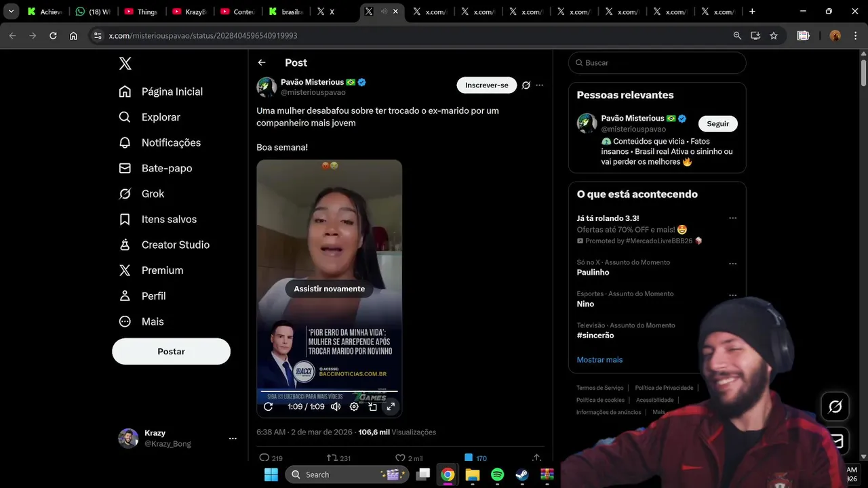The height and width of the screenshot is (488, 868).
Task: Switch to the WhatsApp browser tab
Action: click(93, 12)
